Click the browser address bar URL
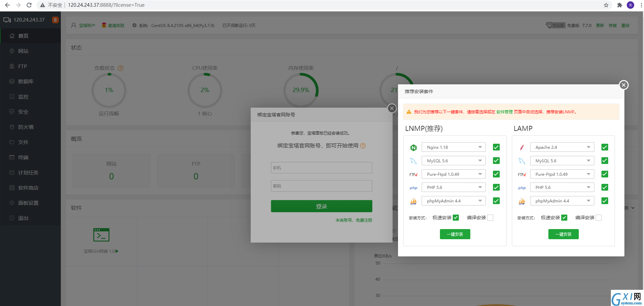Screen dimensions: 644x306 106,5
